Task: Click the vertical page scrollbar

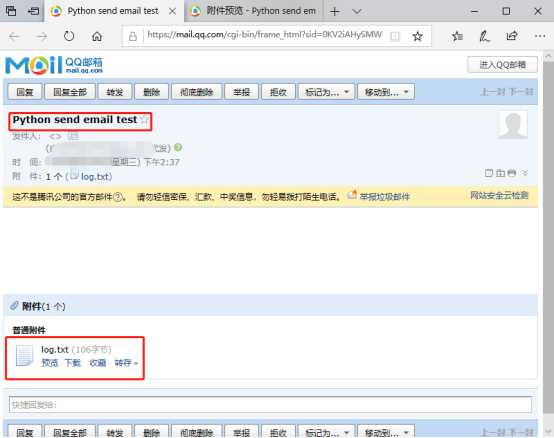Action: [x=548, y=237]
